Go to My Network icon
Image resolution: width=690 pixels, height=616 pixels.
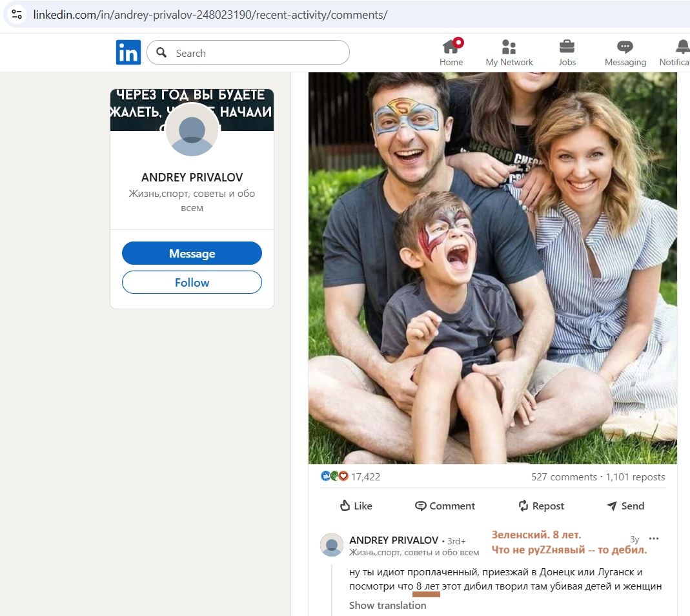point(509,47)
